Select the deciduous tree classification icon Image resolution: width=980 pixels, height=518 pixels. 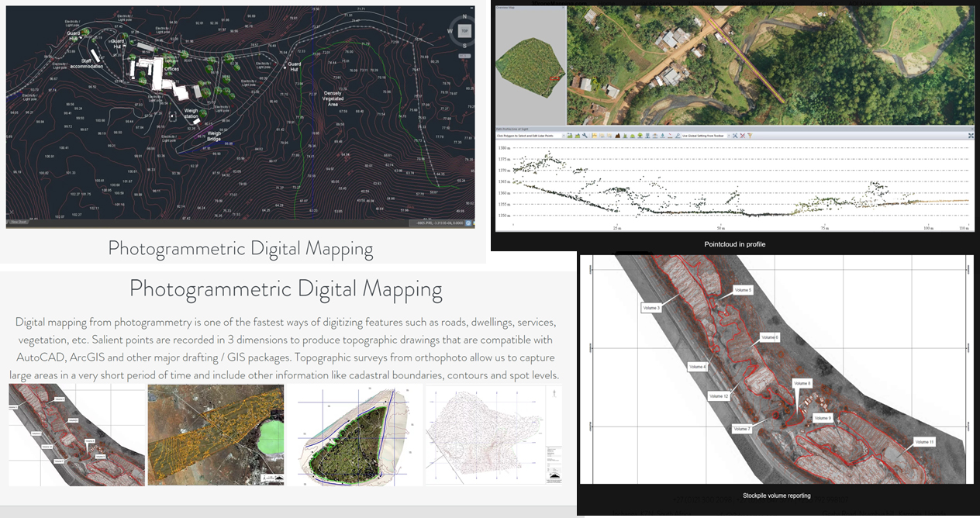[x=640, y=136]
